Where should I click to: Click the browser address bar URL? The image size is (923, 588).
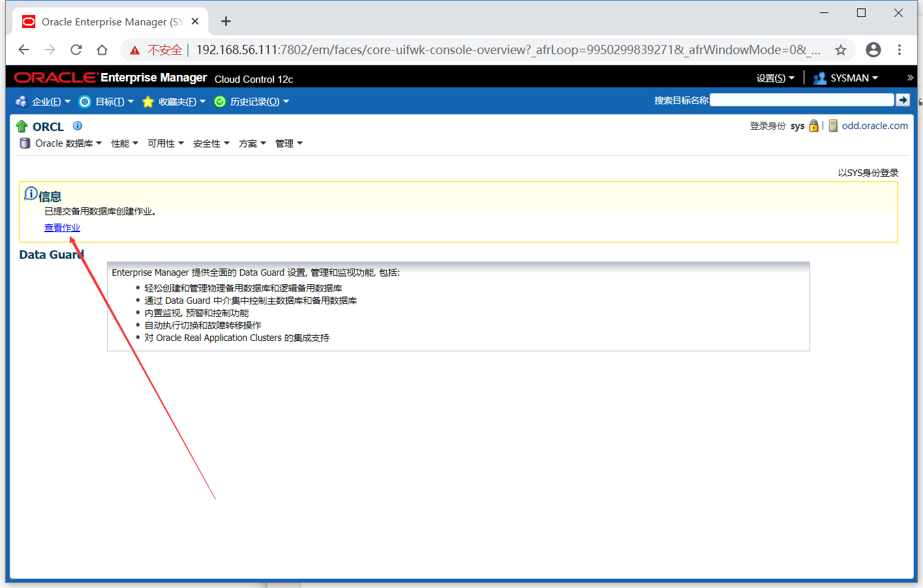pyautogui.click(x=507, y=50)
